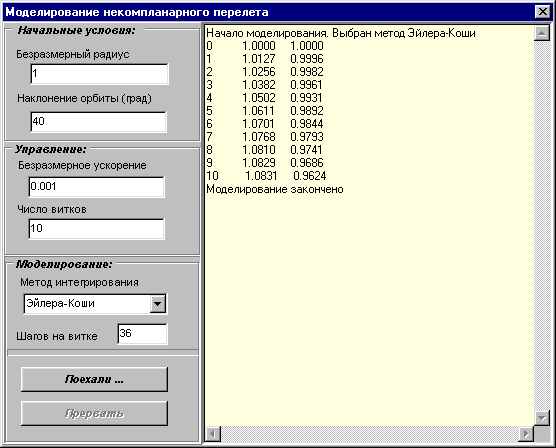This screenshot has width=556, height=448.
Task: Click the value 1.0829 in row 9
Action: [259, 163]
